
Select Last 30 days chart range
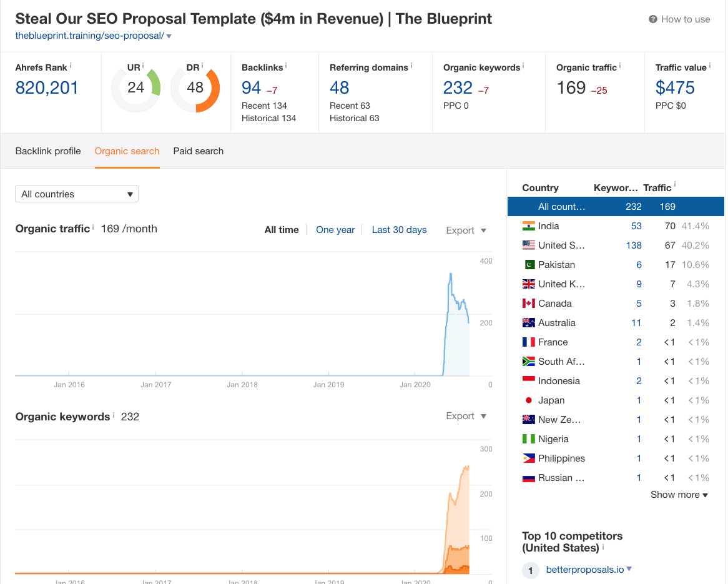[x=399, y=230]
